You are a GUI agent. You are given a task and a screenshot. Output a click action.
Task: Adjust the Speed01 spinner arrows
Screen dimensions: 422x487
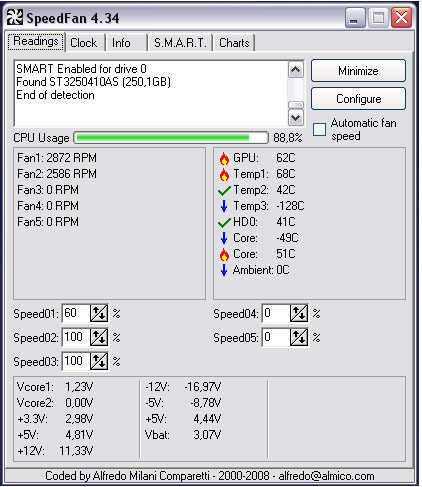[x=99, y=313]
